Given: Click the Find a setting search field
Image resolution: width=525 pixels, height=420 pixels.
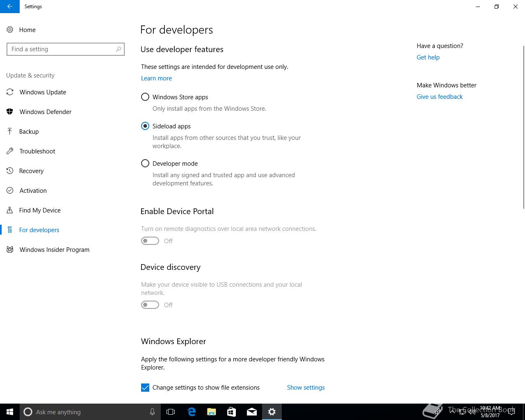Looking at the screenshot, I should [66, 49].
